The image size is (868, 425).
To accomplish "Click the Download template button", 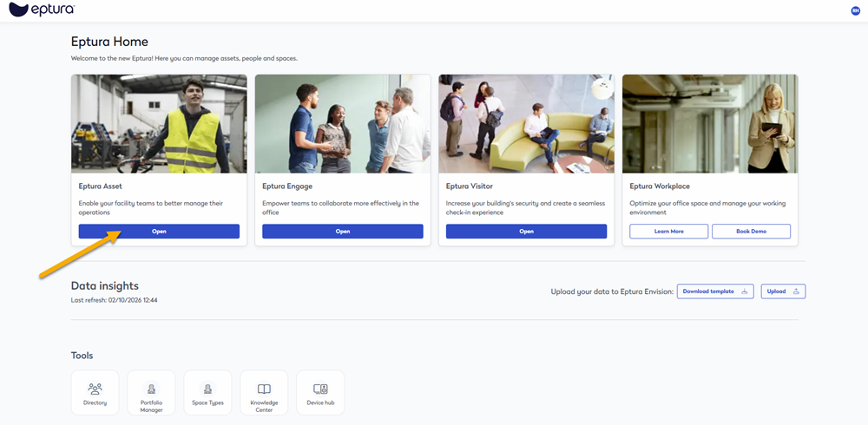I will 714,291.
